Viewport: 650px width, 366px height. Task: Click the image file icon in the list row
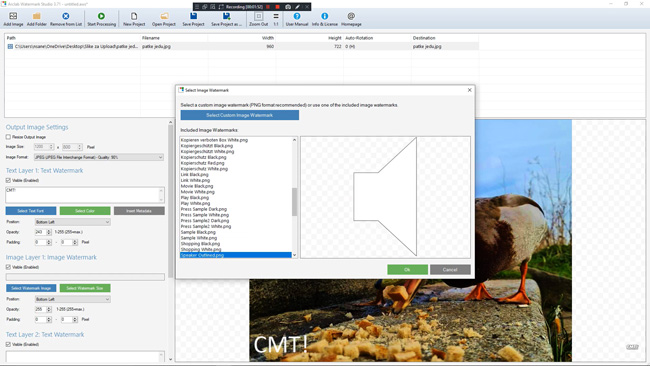coord(10,46)
